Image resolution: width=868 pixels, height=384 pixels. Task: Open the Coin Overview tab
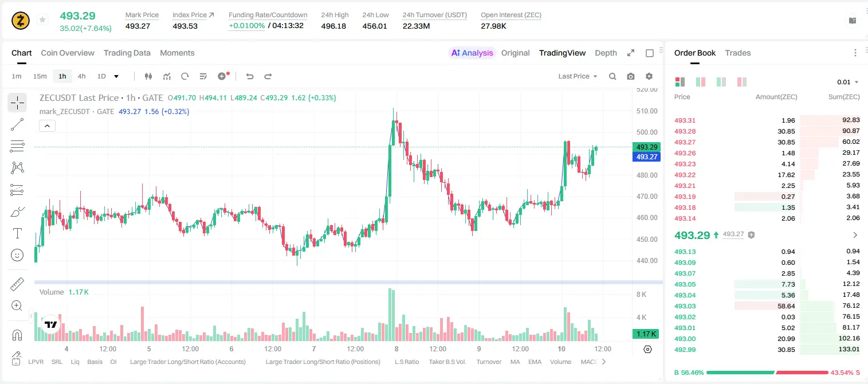(x=68, y=53)
